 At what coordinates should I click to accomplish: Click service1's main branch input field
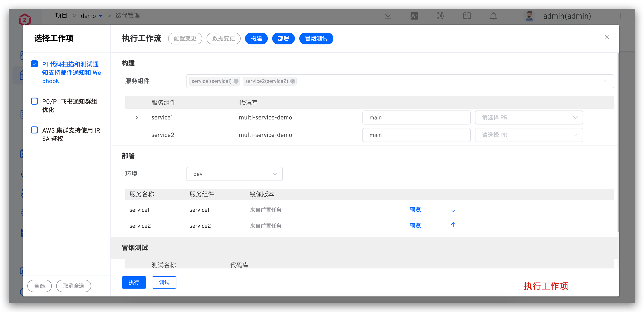(416, 117)
